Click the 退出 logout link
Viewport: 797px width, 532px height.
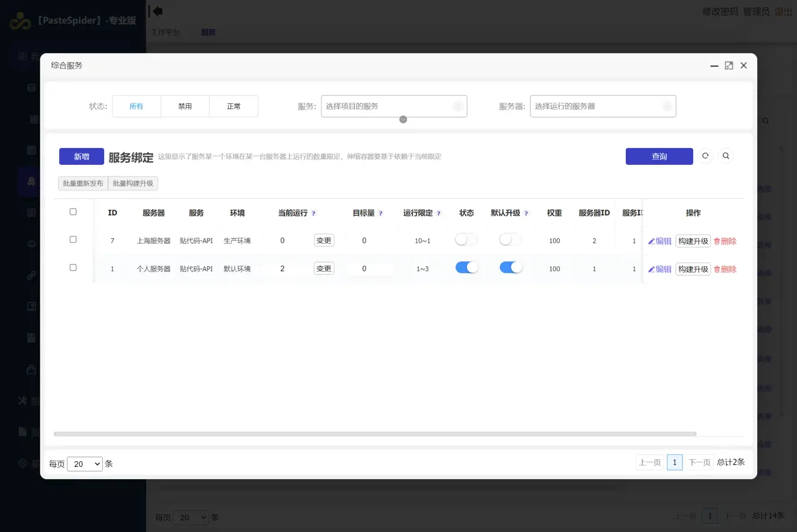(x=783, y=12)
